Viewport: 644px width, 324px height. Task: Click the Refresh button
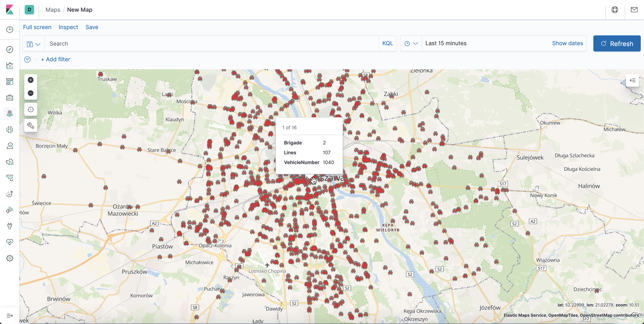[x=617, y=43]
